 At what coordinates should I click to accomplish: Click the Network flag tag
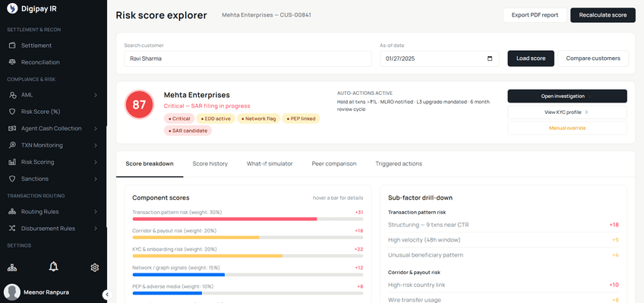[x=259, y=118]
